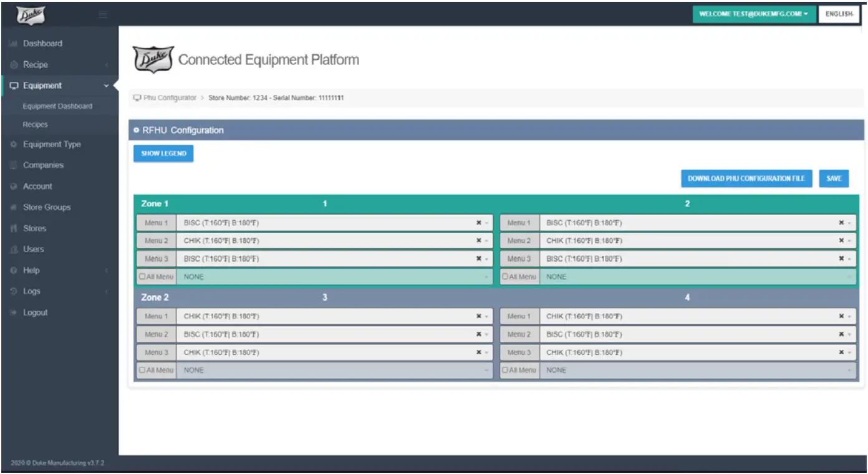The height and width of the screenshot is (474, 868).
Task: Check the All Menu box for slot 1
Action: 142,277
